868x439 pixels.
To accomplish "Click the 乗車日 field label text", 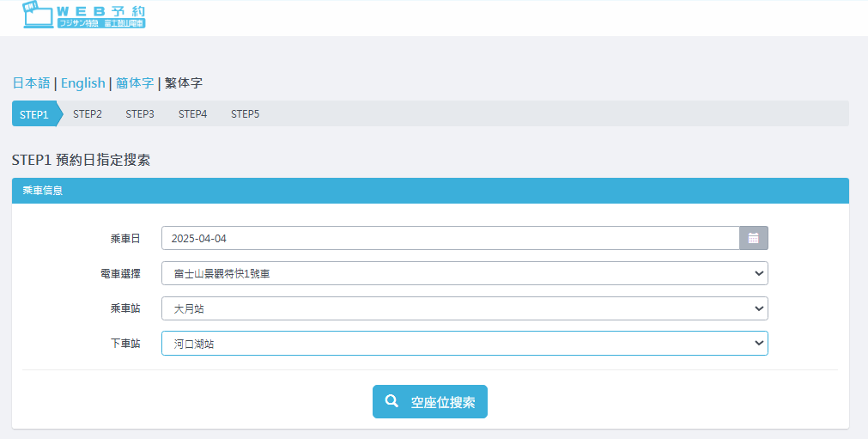I will pos(125,238).
